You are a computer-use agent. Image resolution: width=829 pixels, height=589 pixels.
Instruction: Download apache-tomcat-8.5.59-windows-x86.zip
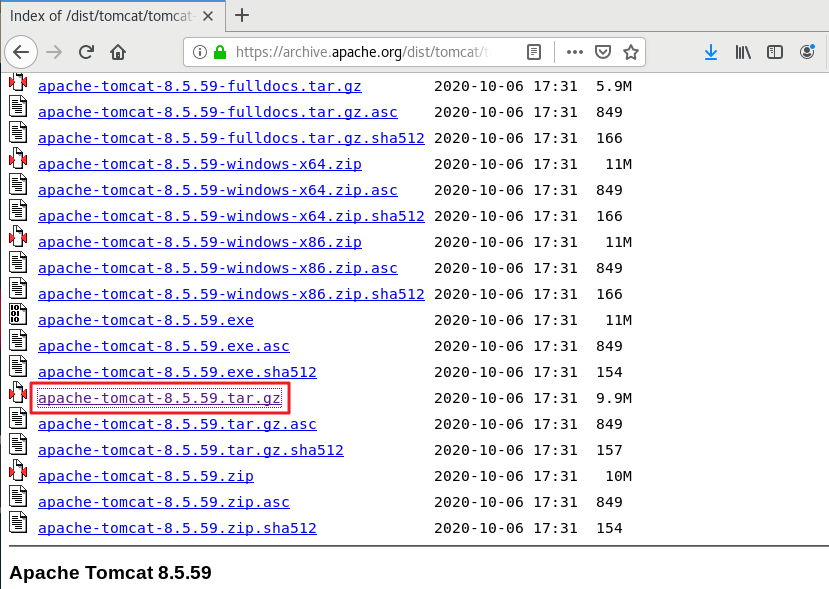200,242
